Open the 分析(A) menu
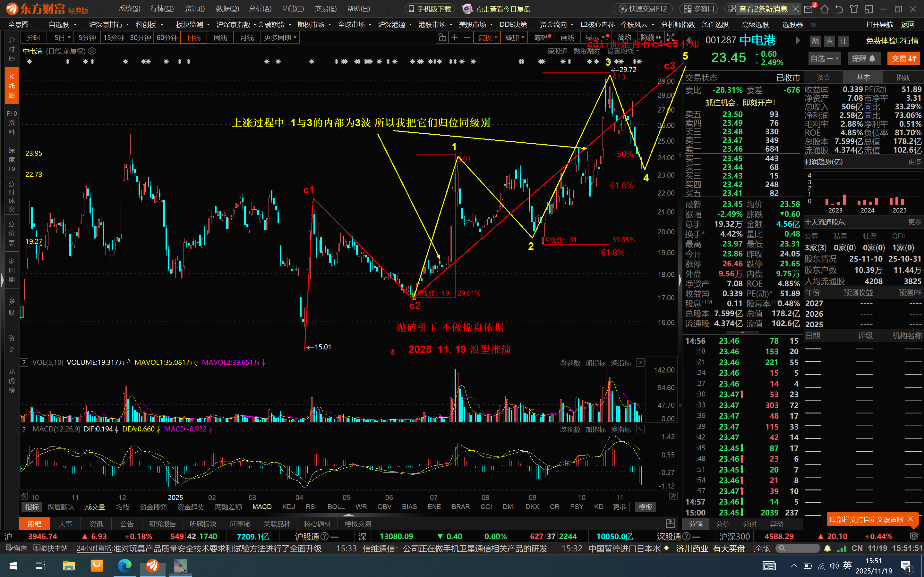This screenshot has width=924, height=577. pyautogui.click(x=260, y=9)
